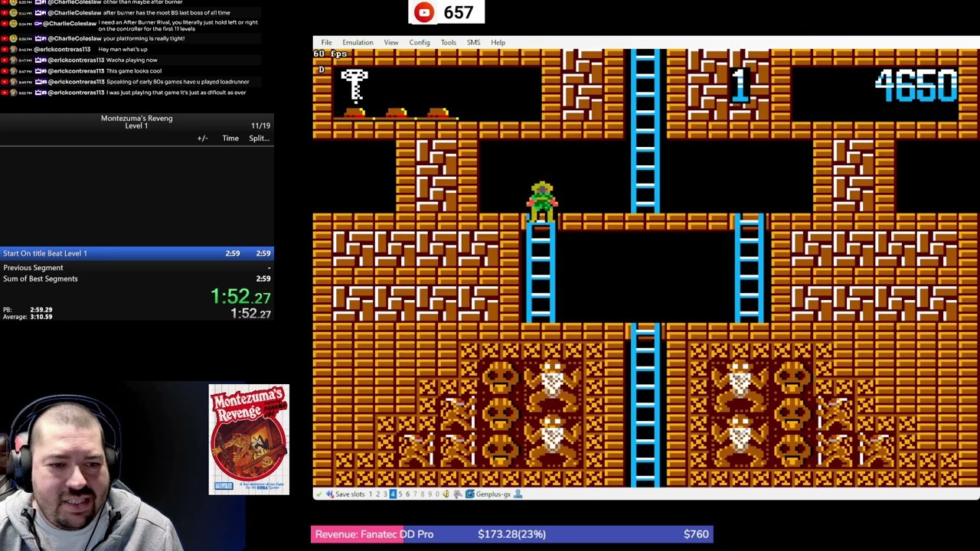Select save slot 8
This screenshot has height=551, width=980.
tap(422, 494)
